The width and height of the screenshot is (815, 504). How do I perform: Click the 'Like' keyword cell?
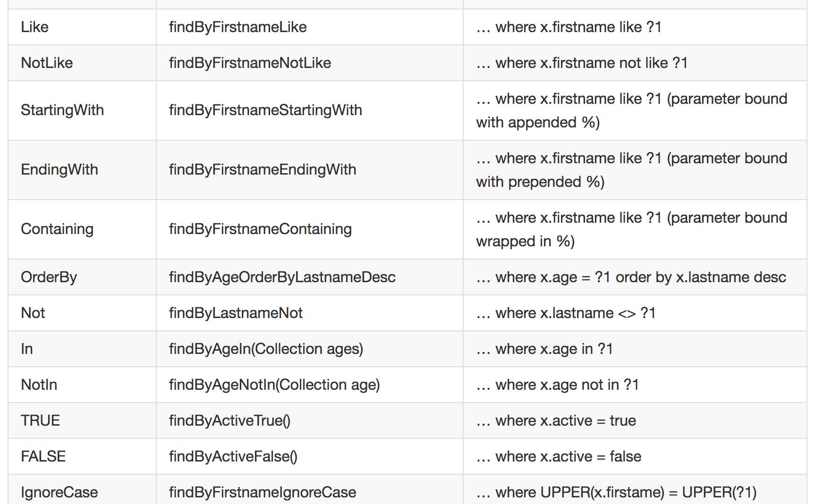[34, 27]
